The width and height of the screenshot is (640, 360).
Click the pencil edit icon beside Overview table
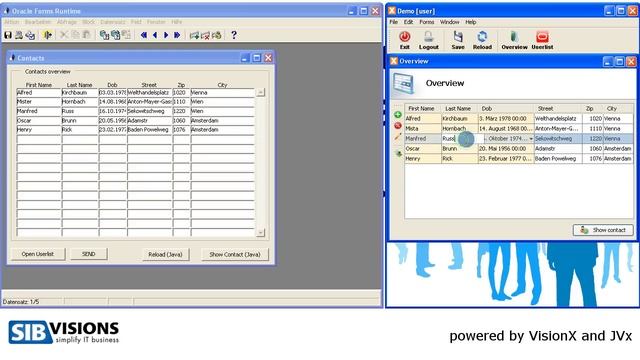(398, 137)
